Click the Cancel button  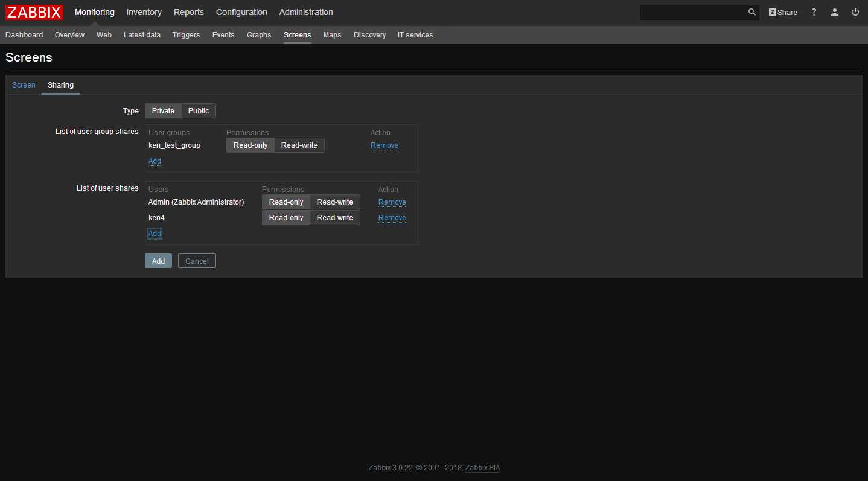197,261
